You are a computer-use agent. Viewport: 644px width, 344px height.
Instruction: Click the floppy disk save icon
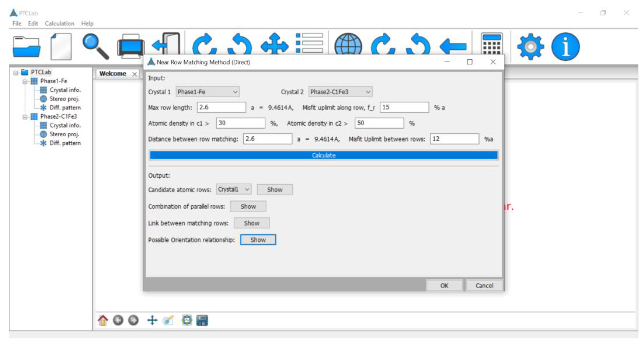(202, 320)
